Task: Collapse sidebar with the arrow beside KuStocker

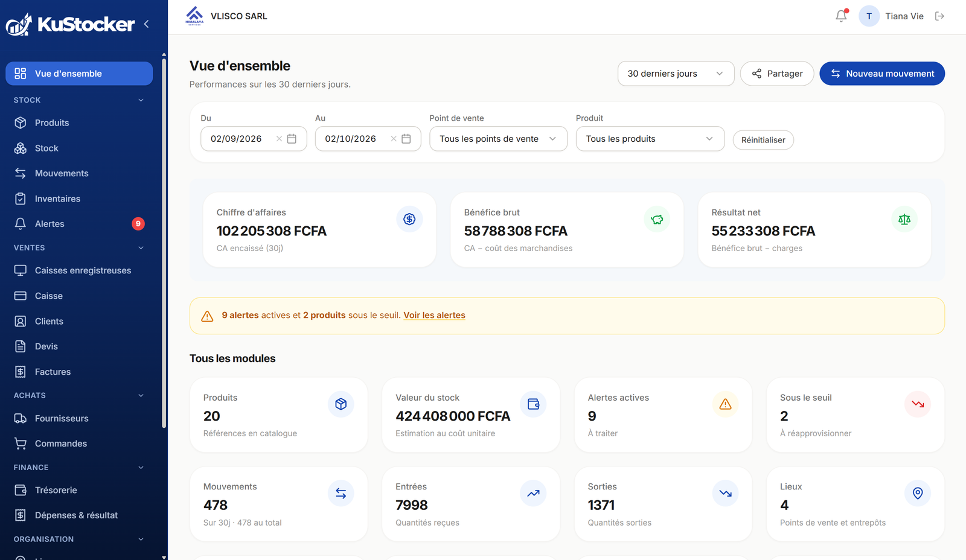Action: tap(146, 24)
